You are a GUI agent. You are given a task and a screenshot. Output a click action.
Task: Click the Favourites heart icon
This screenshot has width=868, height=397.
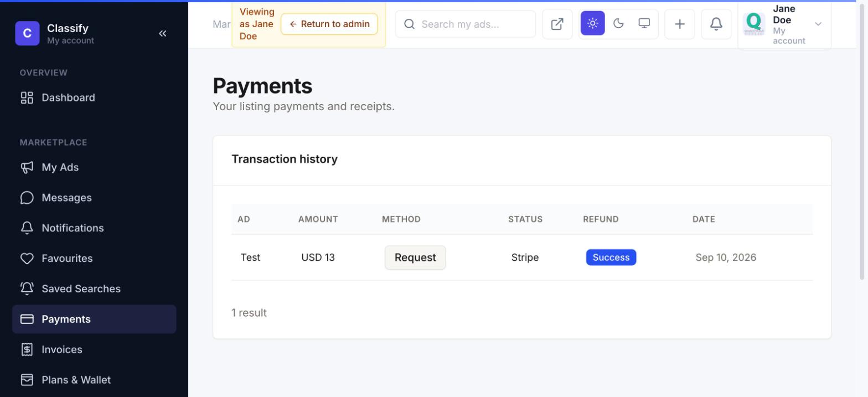tap(27, 259)
